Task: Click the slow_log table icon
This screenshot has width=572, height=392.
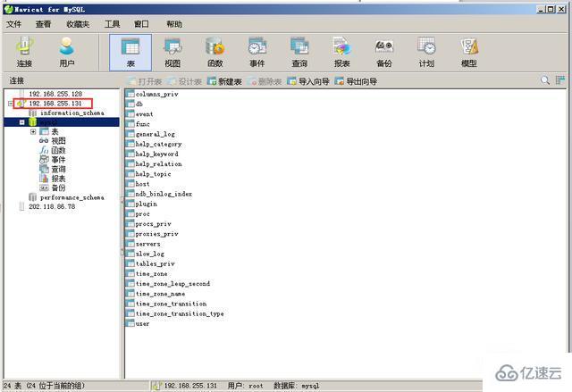Action: coord(130,254)
